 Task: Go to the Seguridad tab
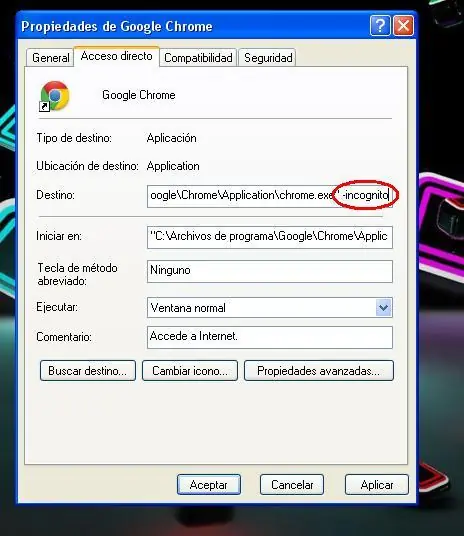tap(268, 58)
